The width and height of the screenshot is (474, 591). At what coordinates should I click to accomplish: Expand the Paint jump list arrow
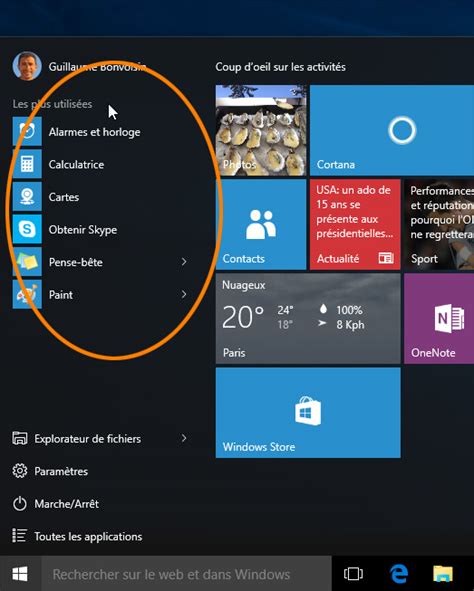(x=184, y=294)
